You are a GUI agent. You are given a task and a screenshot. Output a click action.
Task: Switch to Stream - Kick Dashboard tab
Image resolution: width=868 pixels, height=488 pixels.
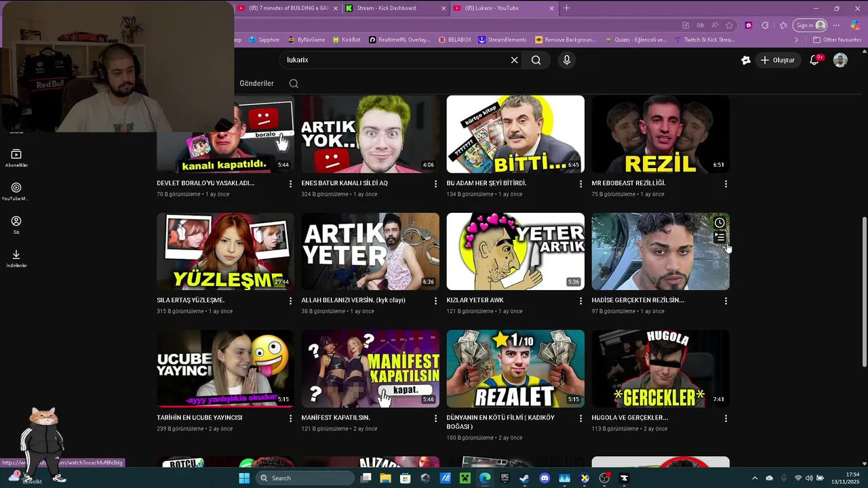pyautogui.click(x=394, y=8)
